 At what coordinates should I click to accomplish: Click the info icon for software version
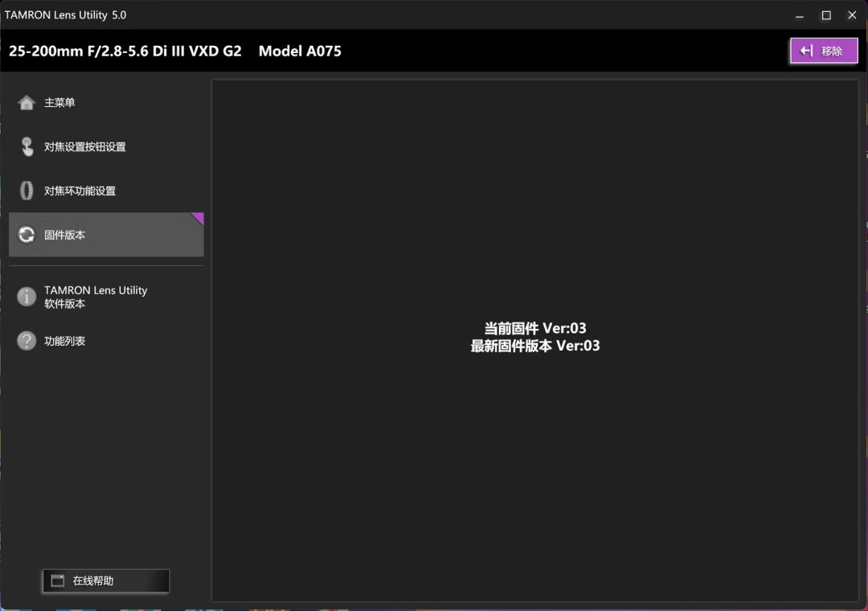click(x=26, y=297)
